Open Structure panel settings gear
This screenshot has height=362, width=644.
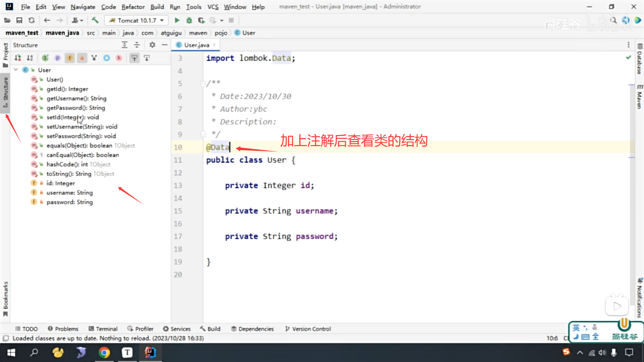152,45
